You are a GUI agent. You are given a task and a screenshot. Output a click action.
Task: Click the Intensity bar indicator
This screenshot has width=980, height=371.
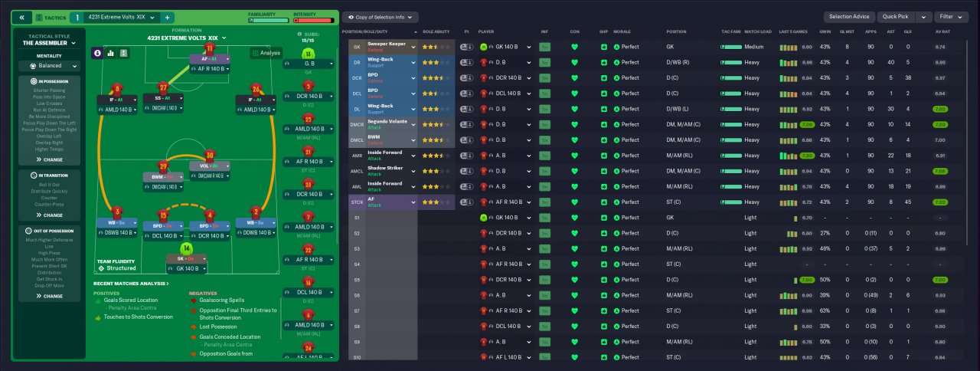pos(312,21)
